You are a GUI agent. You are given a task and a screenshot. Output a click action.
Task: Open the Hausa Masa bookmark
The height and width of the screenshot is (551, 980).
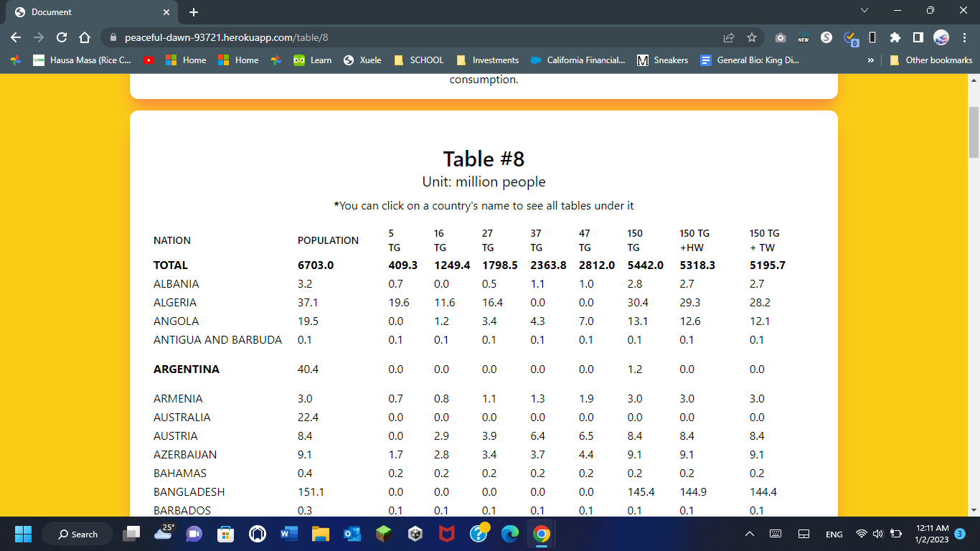pos(83,60)
